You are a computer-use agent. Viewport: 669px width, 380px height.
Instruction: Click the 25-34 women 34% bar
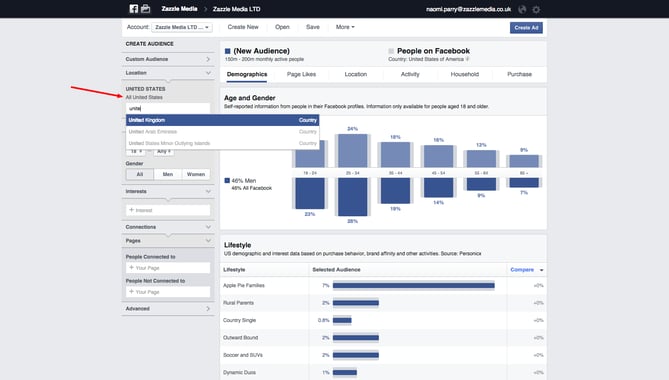click(352, 150)
